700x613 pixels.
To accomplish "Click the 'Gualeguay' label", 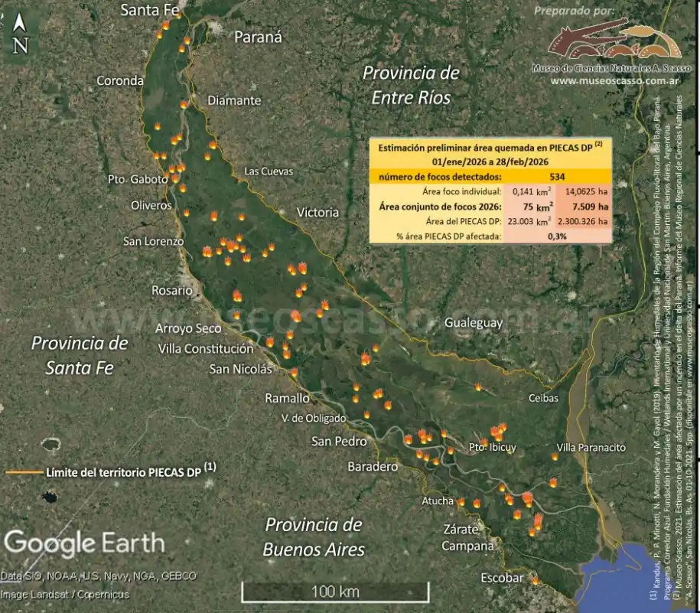I will pos(474,323).
